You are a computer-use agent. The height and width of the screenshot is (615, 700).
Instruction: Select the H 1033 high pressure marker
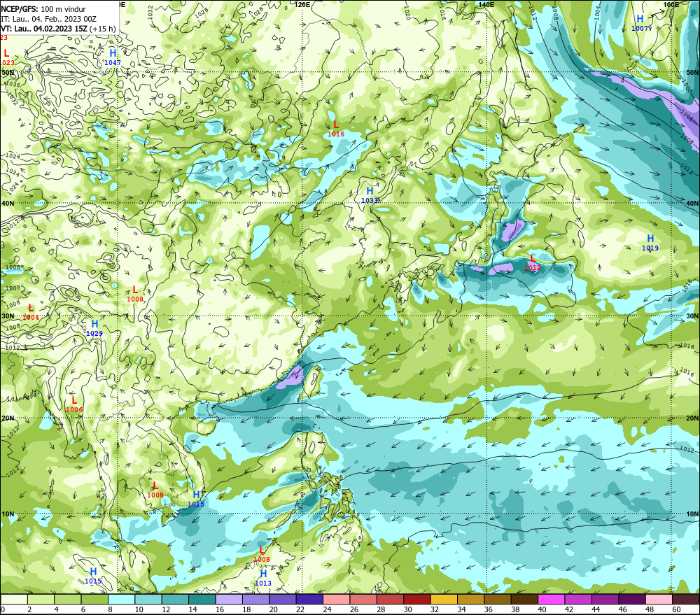370,195
